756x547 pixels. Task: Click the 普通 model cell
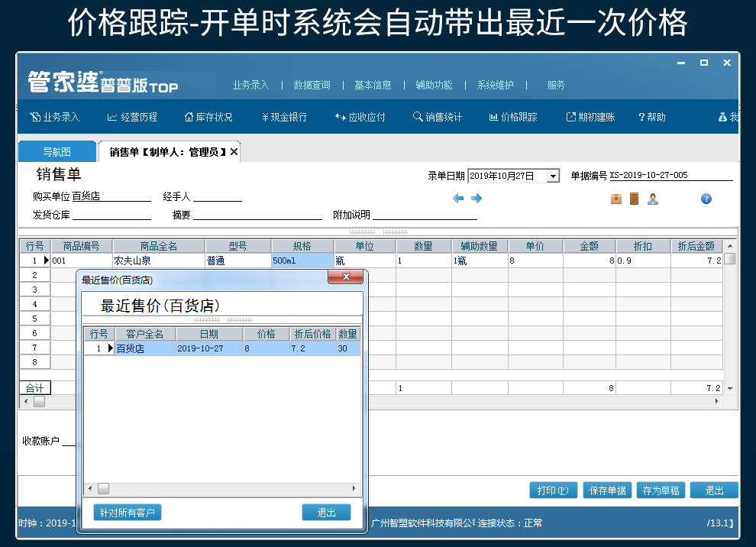click(237, 261)
